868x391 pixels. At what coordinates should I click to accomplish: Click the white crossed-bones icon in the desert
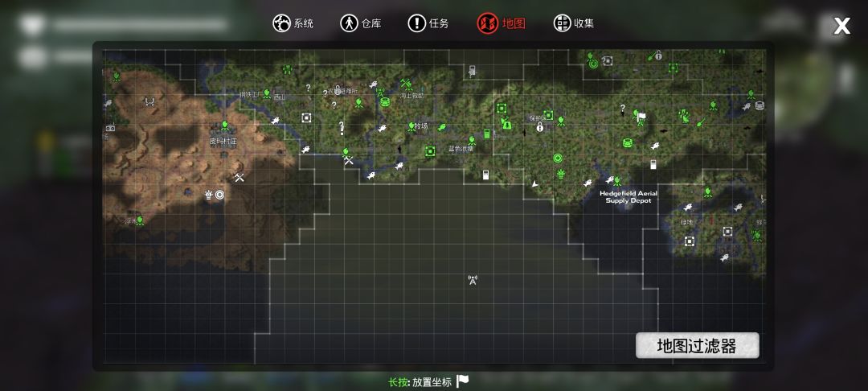(x=149, y=101)
